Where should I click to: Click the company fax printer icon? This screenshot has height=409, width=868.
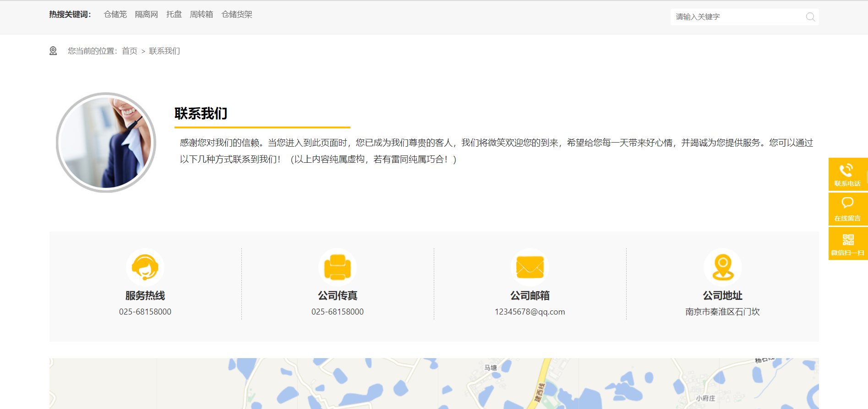[338, 267]
